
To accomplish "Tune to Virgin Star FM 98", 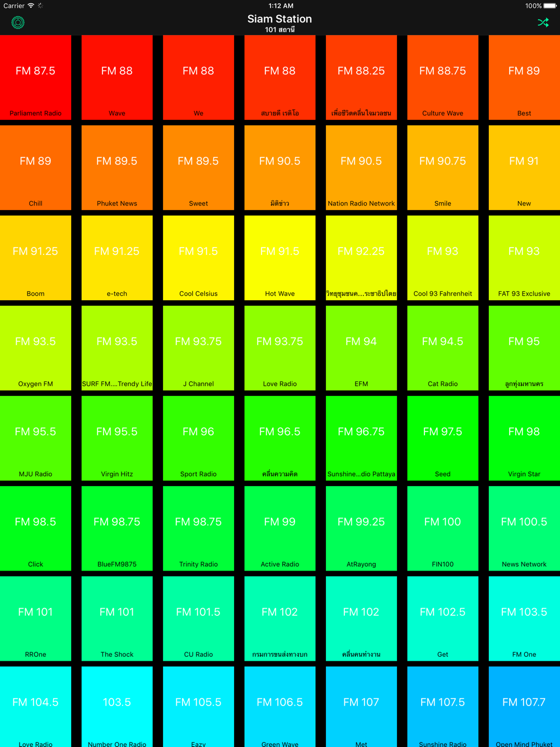I will pyautogui.click(x=524, y=438).
